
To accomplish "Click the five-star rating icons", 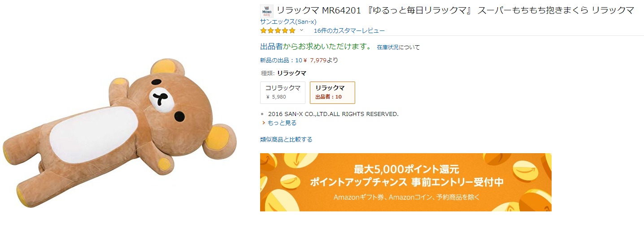I will coord(278,30).
